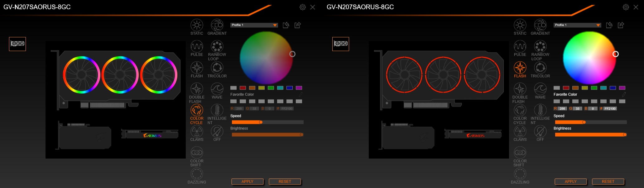Export profile icon in right window
The image size is (644, 188).
621,25
